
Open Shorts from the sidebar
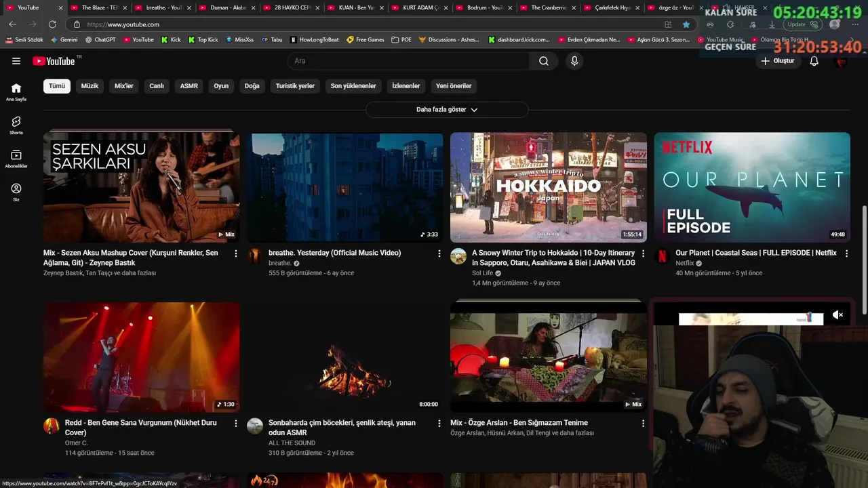pyautogui.click(x=16, y=125)
